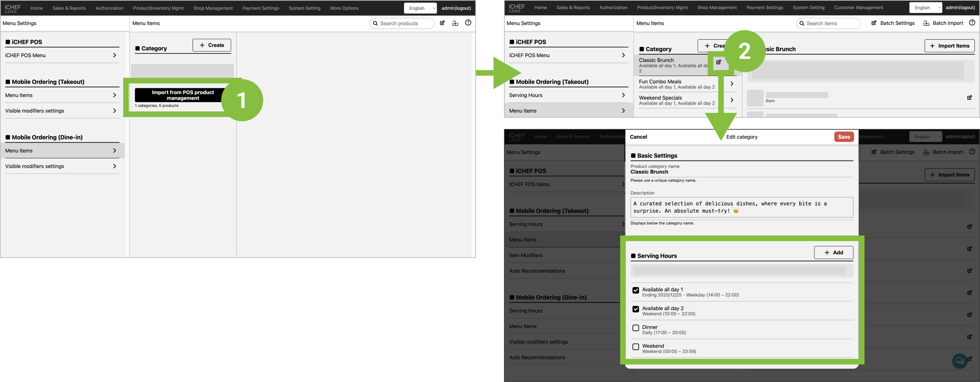Click the Add button in Serving Hours

(833, 253)
